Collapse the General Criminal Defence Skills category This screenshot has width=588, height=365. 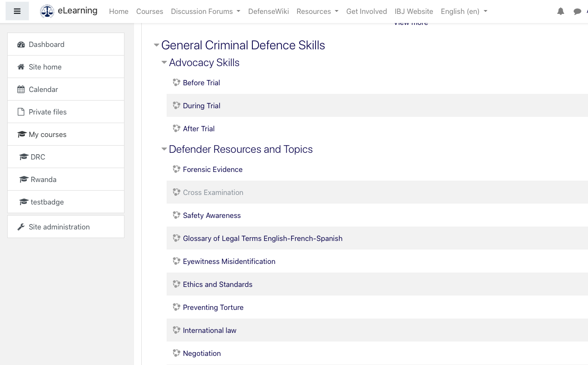coord(157,46)
